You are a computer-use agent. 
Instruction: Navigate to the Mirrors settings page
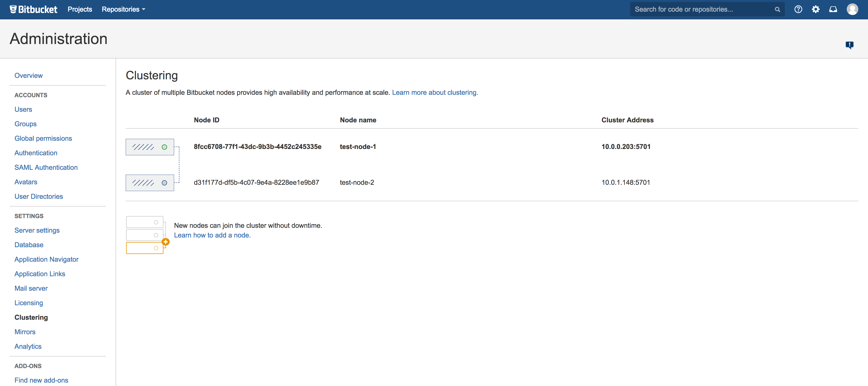pos(25,332)
